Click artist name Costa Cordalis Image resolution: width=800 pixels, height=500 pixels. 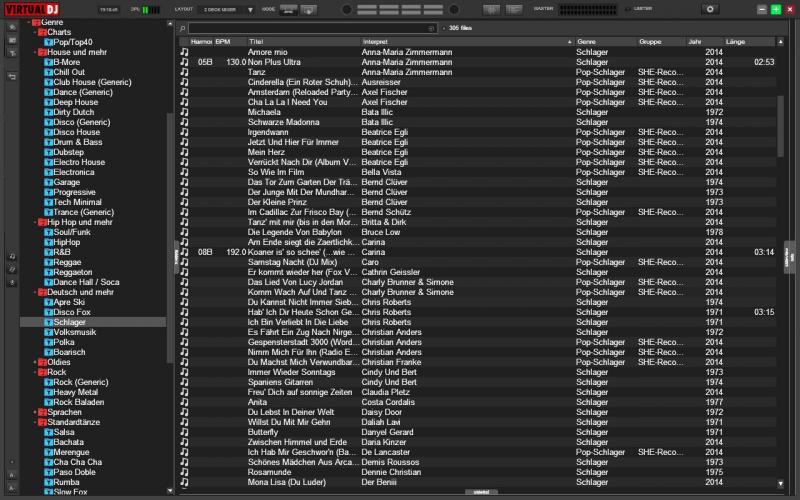click(388, 402)
